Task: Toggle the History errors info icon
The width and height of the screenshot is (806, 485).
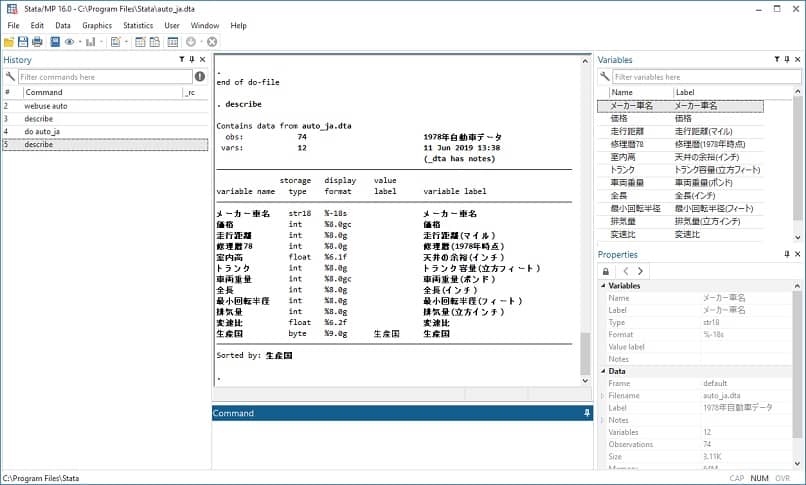Action: (x=200, y=77)
